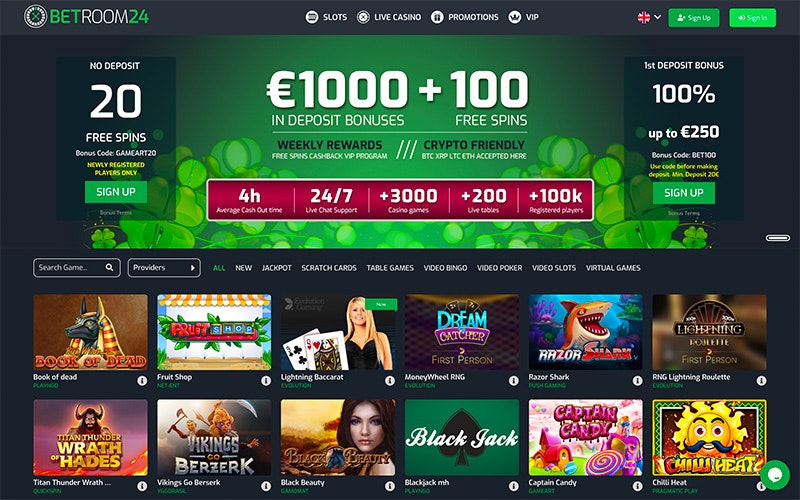The width and height of the screenshot is (800, 500).
Task: Click the banner carousel slide indicator
Action: tap(778, 238)
